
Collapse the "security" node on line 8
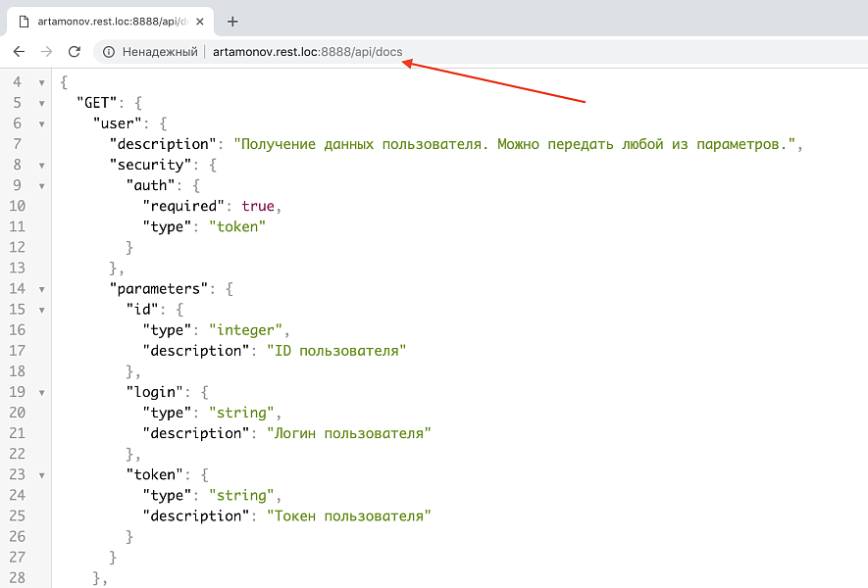(x=42, y=165)
